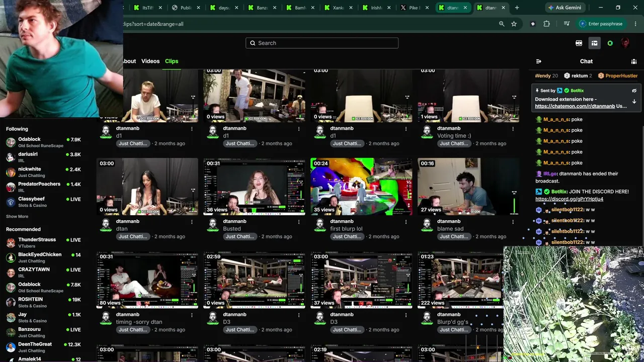Open Odablock with 7.9K viewers in Following

29,139
